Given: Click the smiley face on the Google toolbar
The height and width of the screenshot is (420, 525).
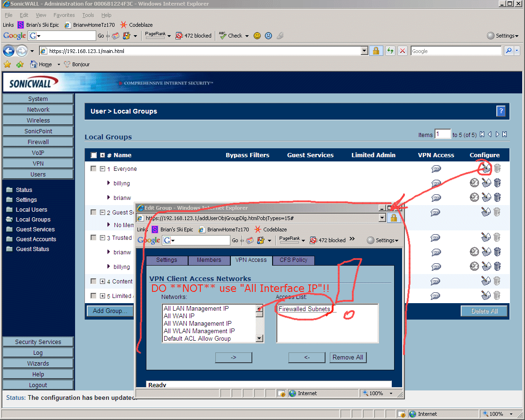Looking at the screenshot, I should [x=257, y=36].
